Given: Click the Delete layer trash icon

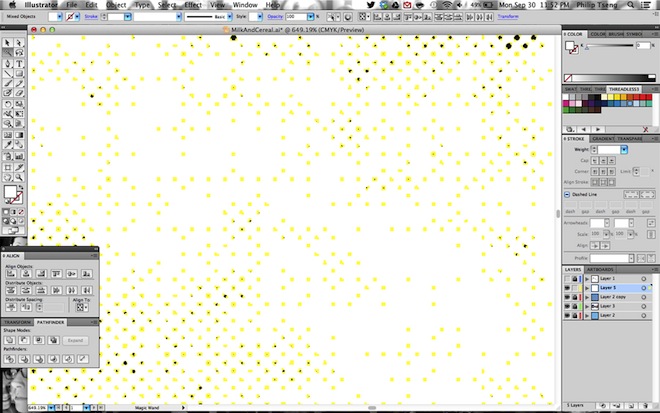Looking at the screenshot, I should (645, 406).
